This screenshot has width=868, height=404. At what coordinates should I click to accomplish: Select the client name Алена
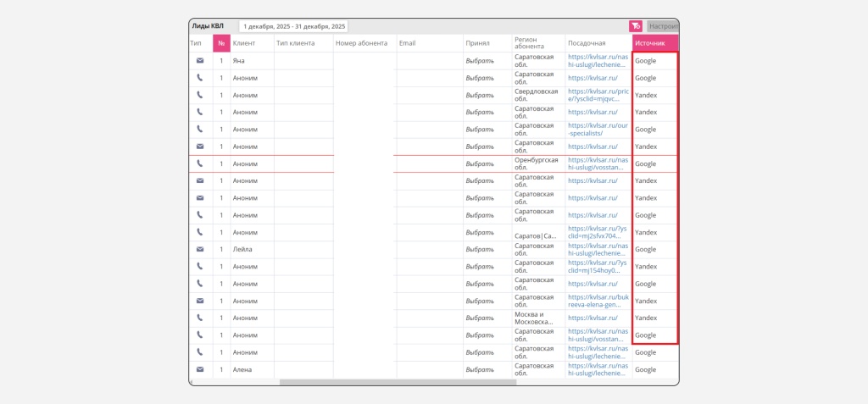[x=242, y=369]
